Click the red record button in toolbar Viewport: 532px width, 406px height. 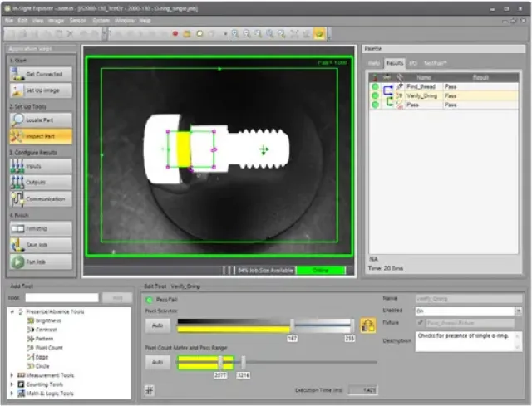[175, 34]
